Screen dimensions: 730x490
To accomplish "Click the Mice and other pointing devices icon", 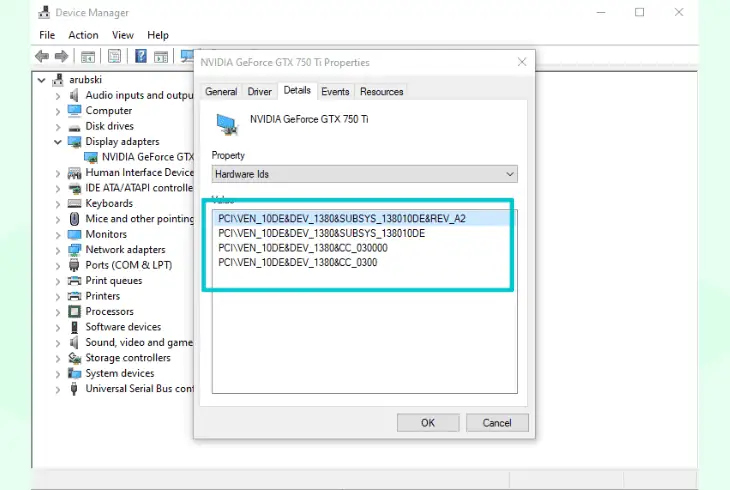I will pyautogui.click(x=74, y=219).
